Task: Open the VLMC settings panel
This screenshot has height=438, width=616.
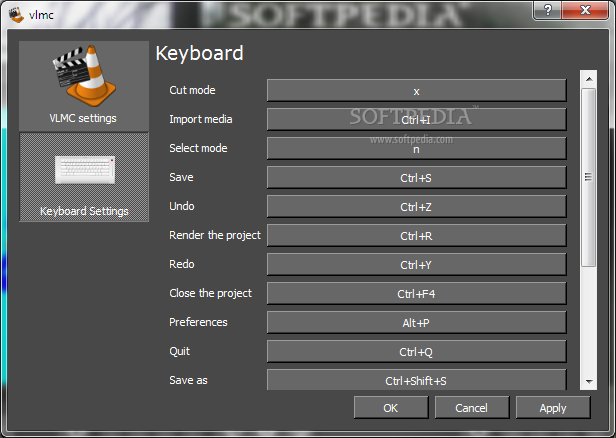Action: [x=84, y=86]
